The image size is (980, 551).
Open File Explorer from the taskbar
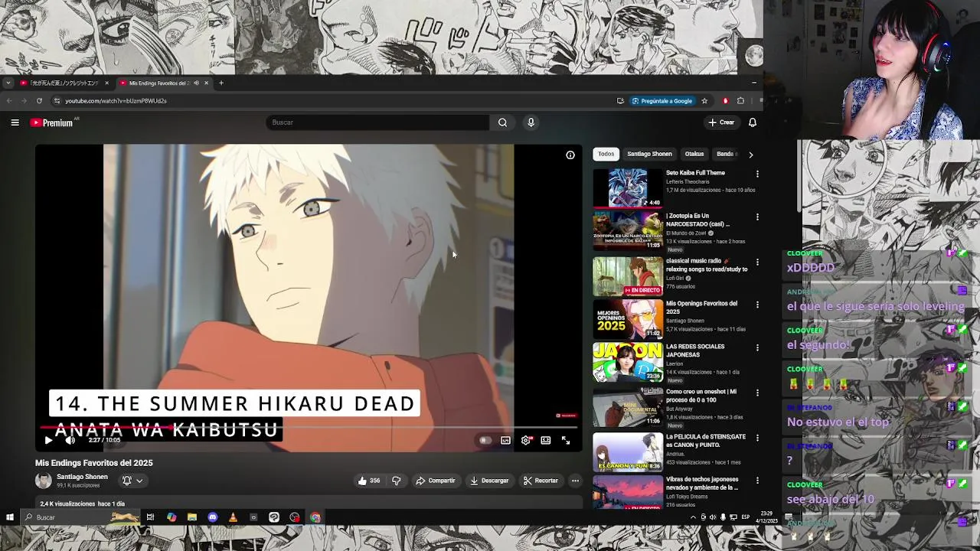coord(191,517)
